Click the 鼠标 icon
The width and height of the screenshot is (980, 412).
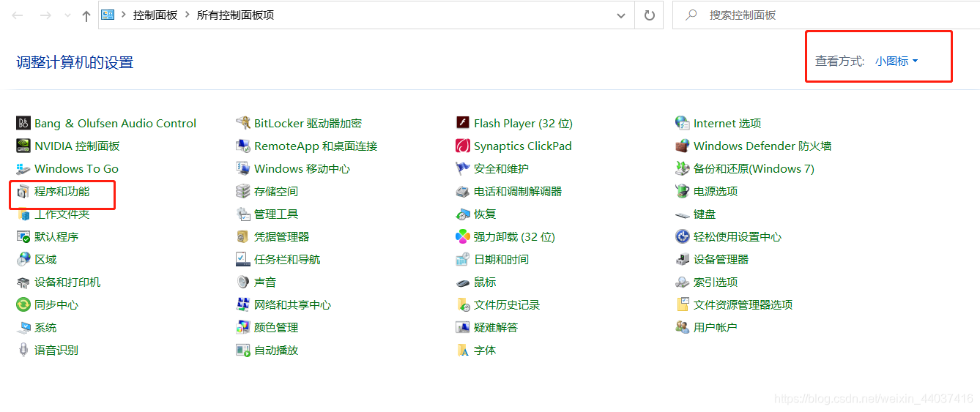[x=463, y=282]
